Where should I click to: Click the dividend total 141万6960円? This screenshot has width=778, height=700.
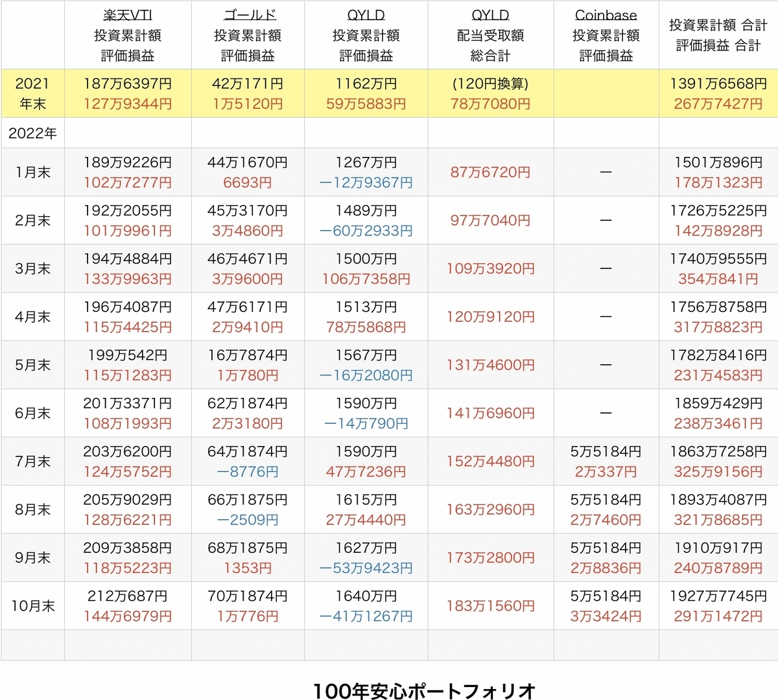pyautogui.click(x=491, y=413)
